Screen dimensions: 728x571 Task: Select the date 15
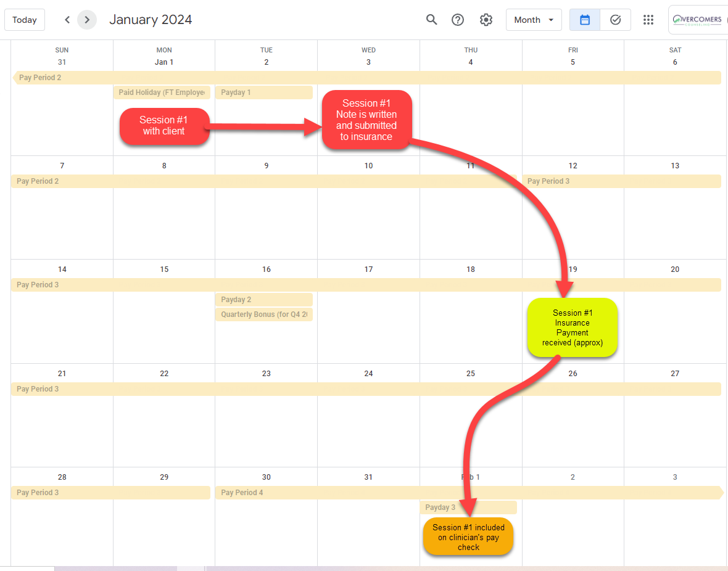click(164, 269)
